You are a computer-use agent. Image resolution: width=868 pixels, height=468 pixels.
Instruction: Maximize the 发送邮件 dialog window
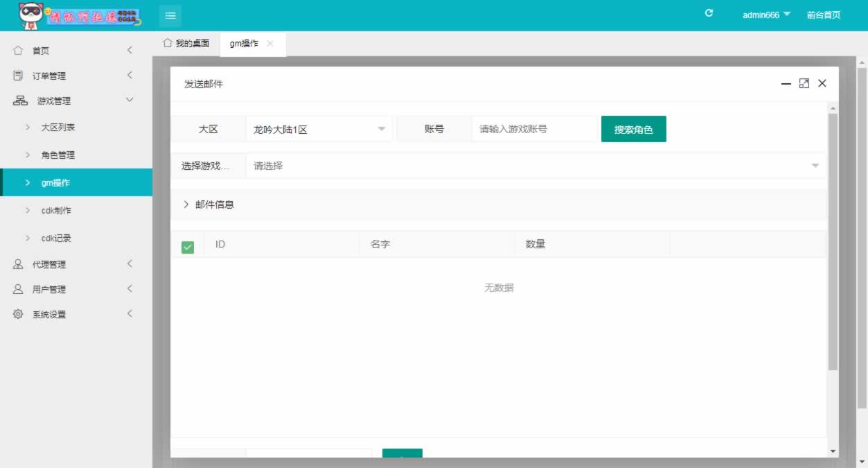804,83
